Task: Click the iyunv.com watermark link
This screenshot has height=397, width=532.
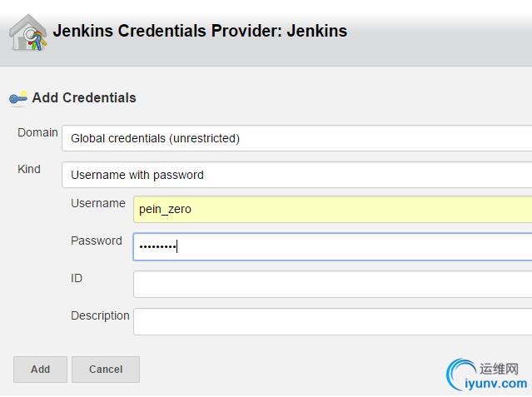Action: pos(495,384)
